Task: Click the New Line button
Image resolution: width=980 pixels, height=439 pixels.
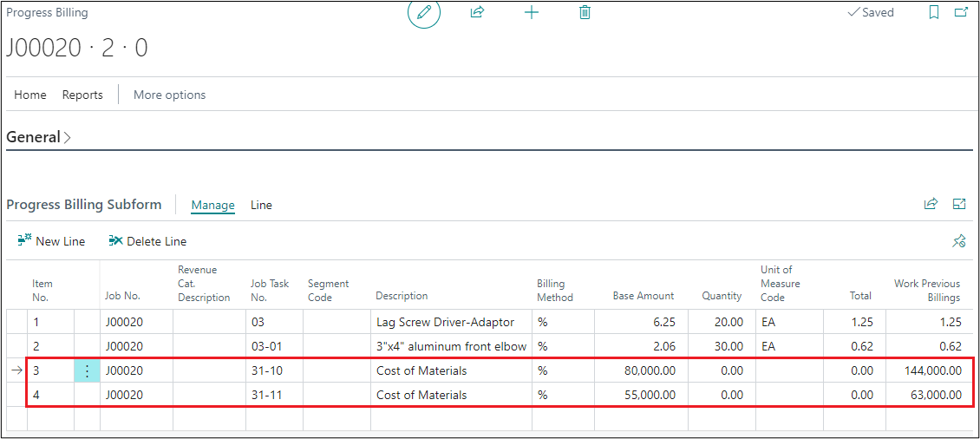Action: [x=51, y=241]
